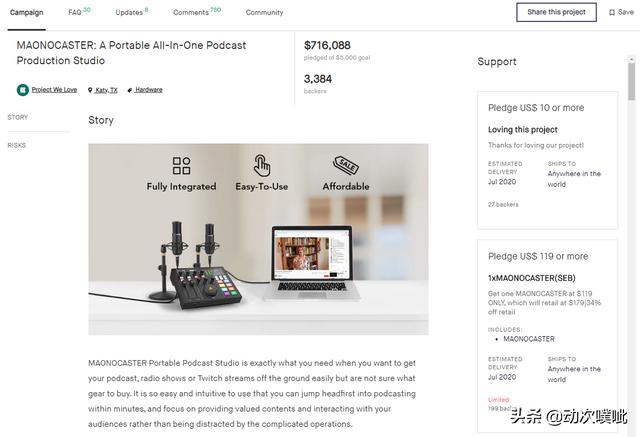Open the Updates tab
Image resolution: width=640 pixels, height=437 pixels.
point(130,13)
